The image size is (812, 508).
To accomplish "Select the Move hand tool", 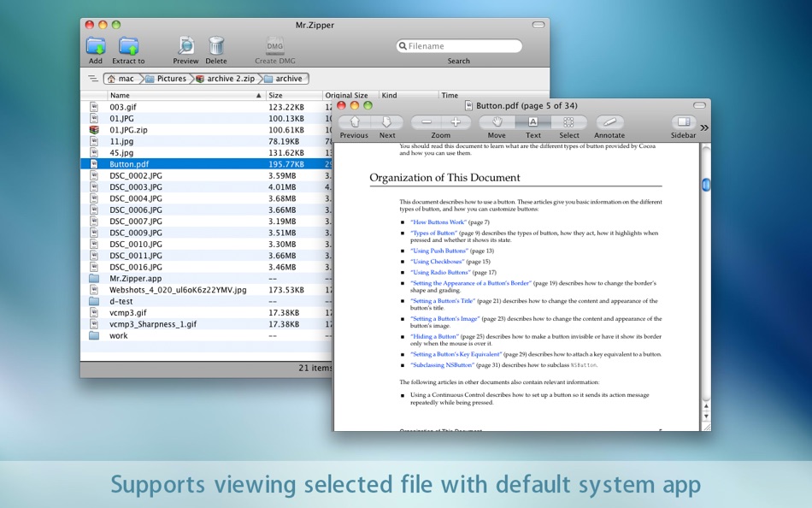I will [x=497, y=122].
